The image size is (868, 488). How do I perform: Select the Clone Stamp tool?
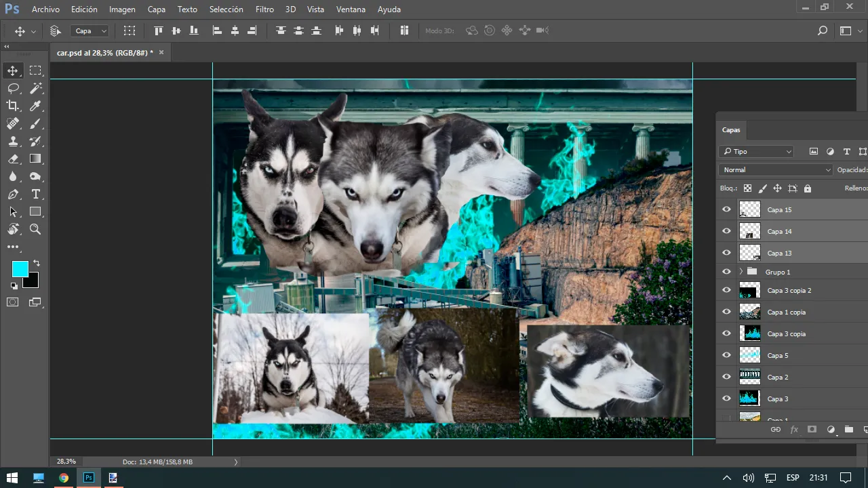[13, 141]
